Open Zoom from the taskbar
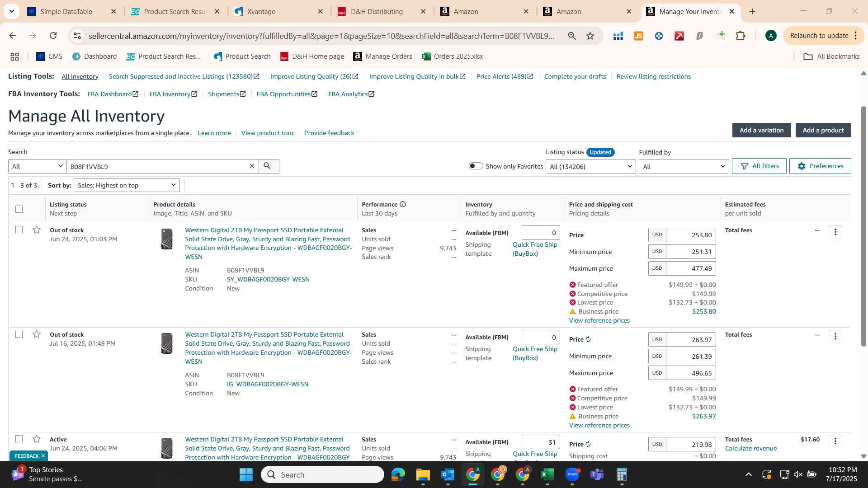This screenshot has height=488, width=868. pyautogui.click(x=572, y=474)
